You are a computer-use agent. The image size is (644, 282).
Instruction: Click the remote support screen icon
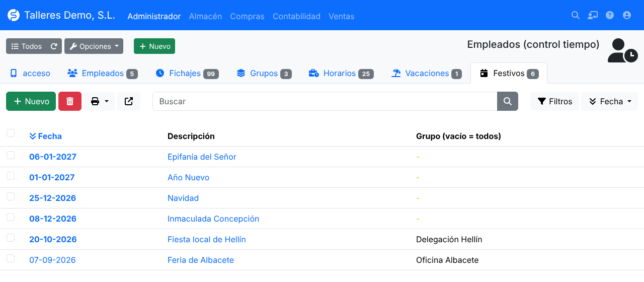click(x=593, y=16)
